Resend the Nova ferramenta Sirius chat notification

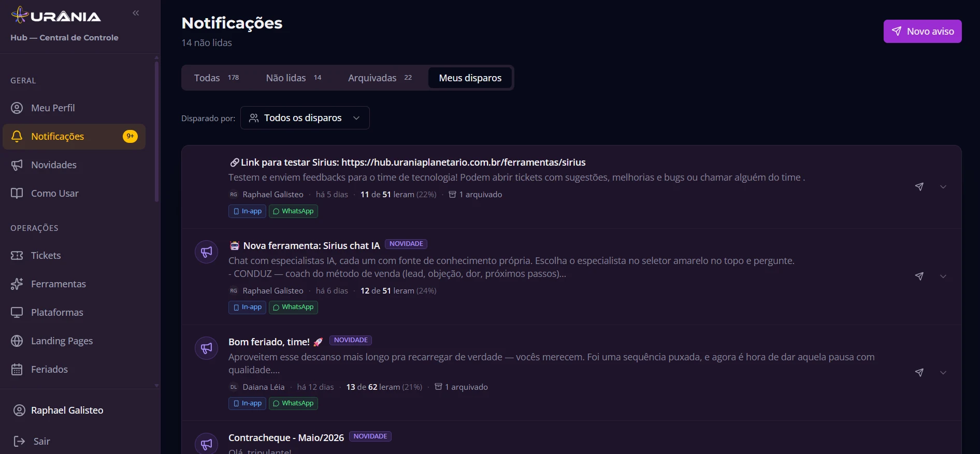pyautogui.click(x=919, y=276)
